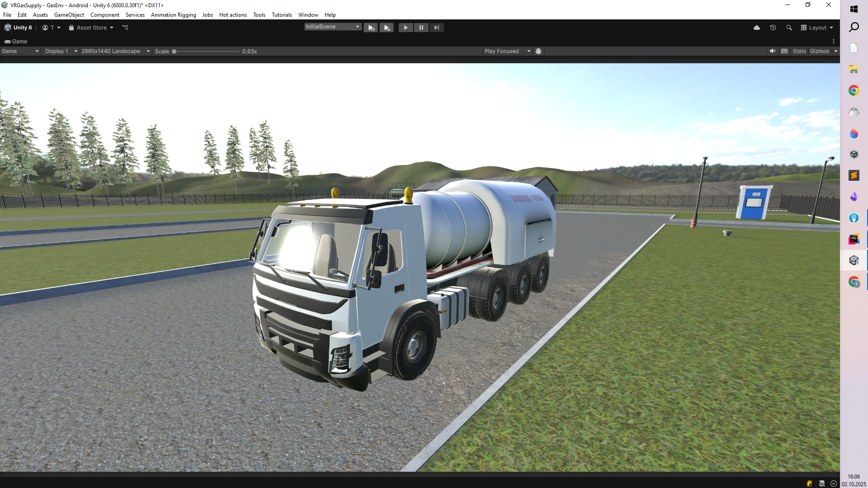Toggle the shortcuts keyboard icon
Image resolution: width=868 pixels, height=488 pixels.
(x=784, y=51)
